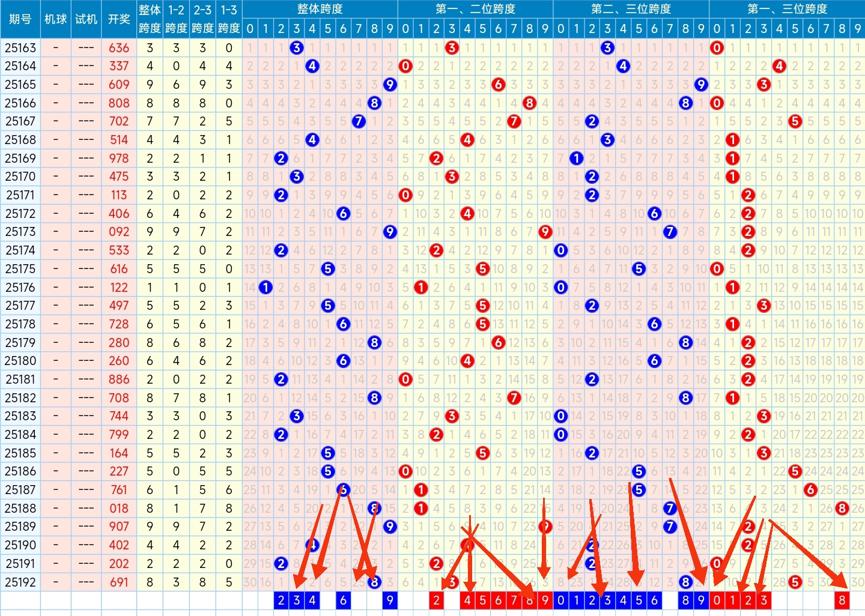865x616 pixels.
Task: Click the 试机 column header
Action: point(86,19)
